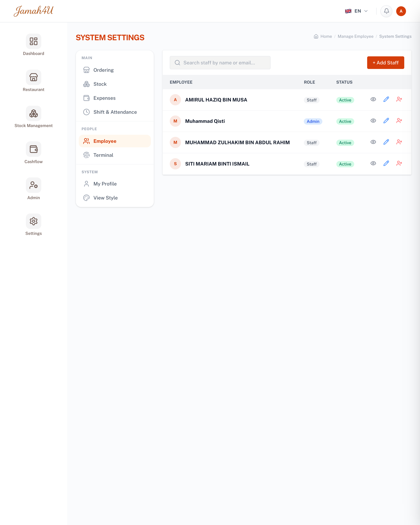420x525 pixels.
Task: Open the Dashboard sidebar icon
Action: tap(34, 41)
